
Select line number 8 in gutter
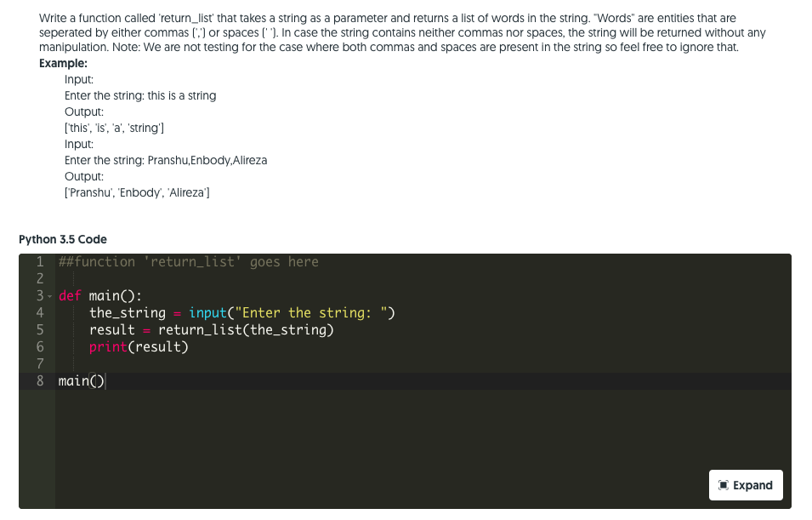click(40, 381)
